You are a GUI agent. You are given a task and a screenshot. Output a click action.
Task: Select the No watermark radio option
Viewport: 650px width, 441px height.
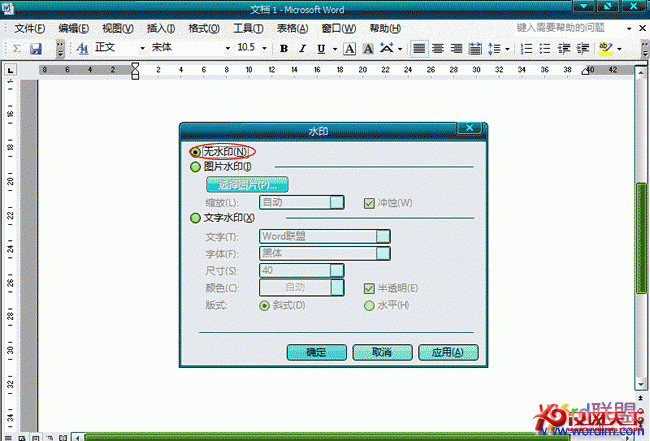tap(195, 152)
